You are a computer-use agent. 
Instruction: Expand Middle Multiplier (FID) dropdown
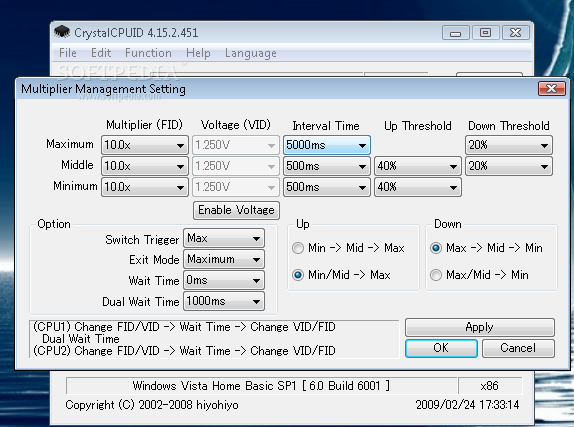tap(145, 166)
